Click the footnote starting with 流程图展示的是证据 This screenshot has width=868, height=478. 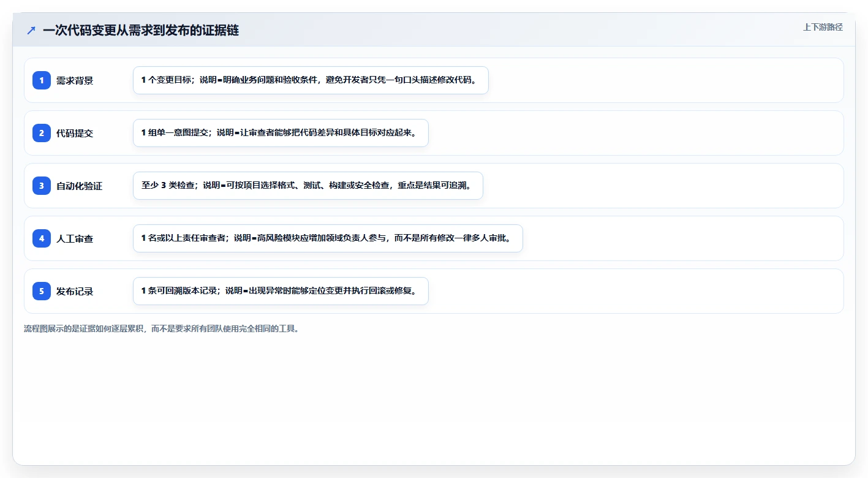[x=162, y=328]
